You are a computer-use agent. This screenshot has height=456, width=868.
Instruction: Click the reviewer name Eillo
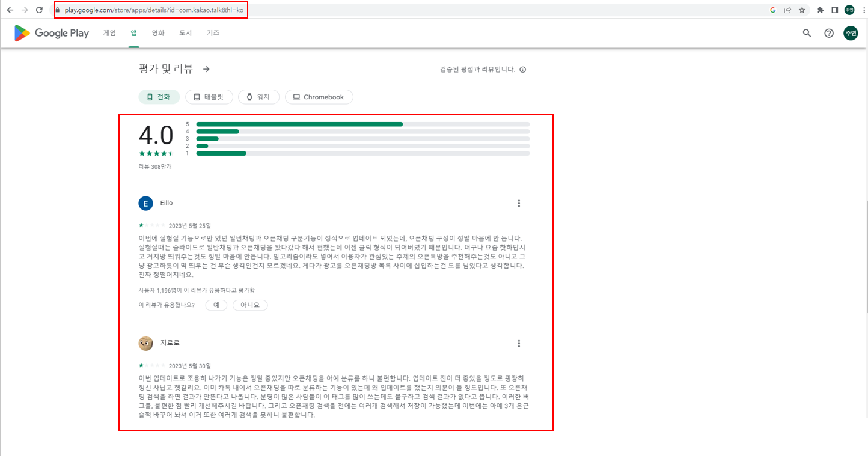point(167,203)
